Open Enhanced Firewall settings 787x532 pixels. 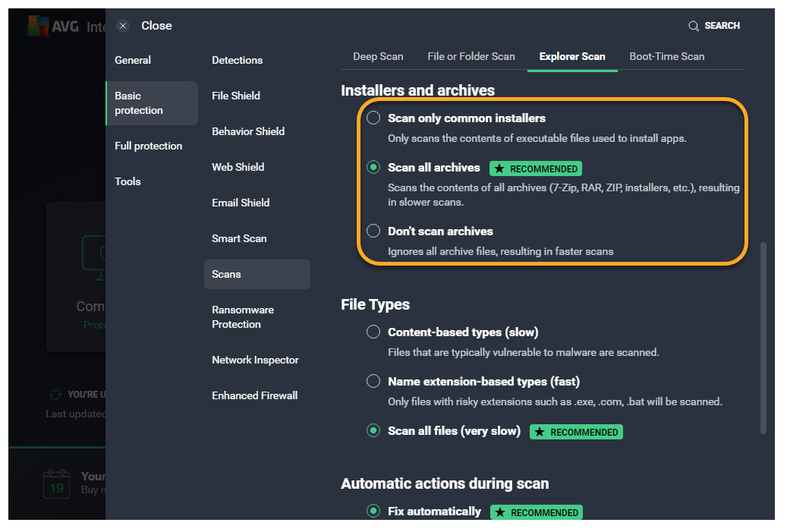(254, 396)
